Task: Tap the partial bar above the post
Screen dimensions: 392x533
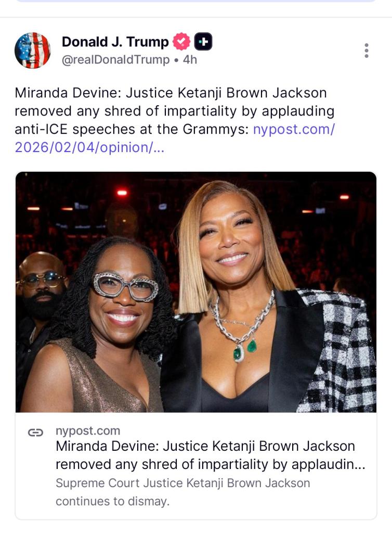Action: [196, 1]
